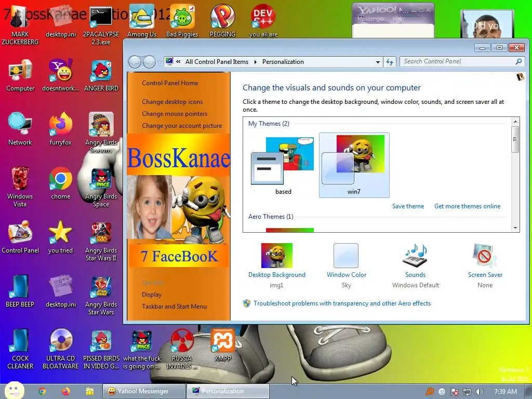Select the Angry Birds Star Wars shortcut
532x399 pixels.
(101, 295)
